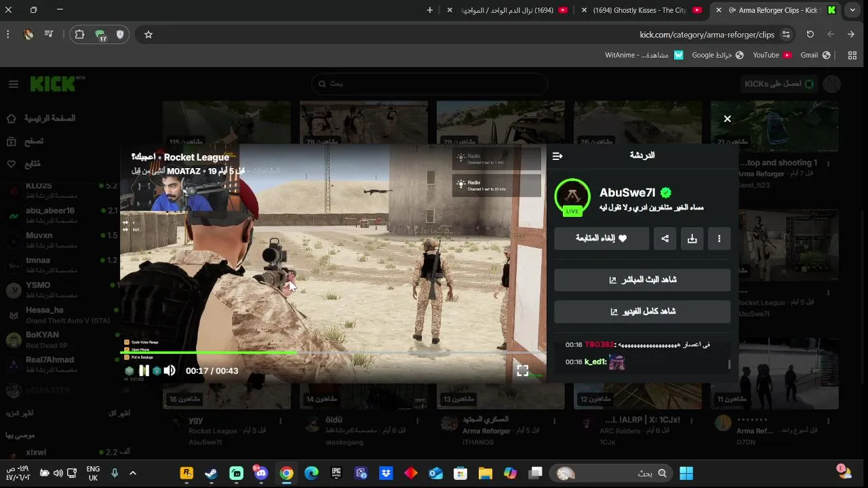Image resolution: width=868 pixels, height=488 pixels.
Task: Open the Chrome three-dot menu
Action: pyautogui.click(x=8, y=35)
